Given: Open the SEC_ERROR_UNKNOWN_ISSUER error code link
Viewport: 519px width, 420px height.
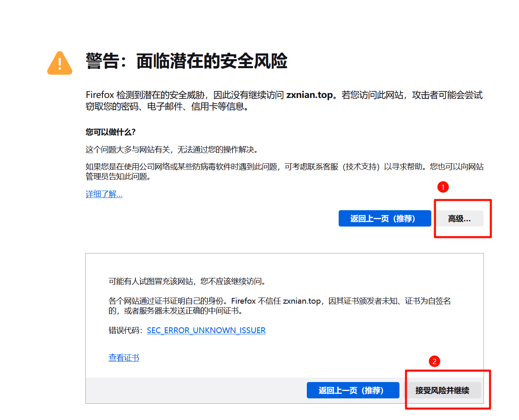Looking at the screenshot, I should (206, 330).
